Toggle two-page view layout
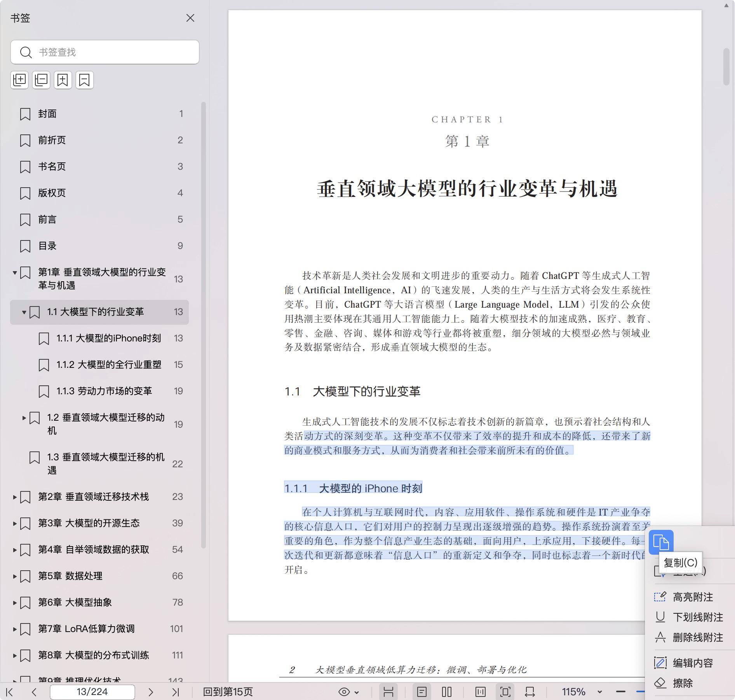 pos(447,692)
